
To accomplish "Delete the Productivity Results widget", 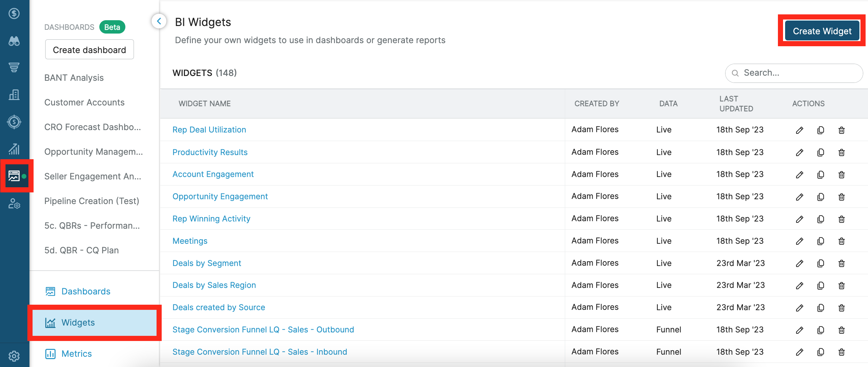I will click(842, 152).
